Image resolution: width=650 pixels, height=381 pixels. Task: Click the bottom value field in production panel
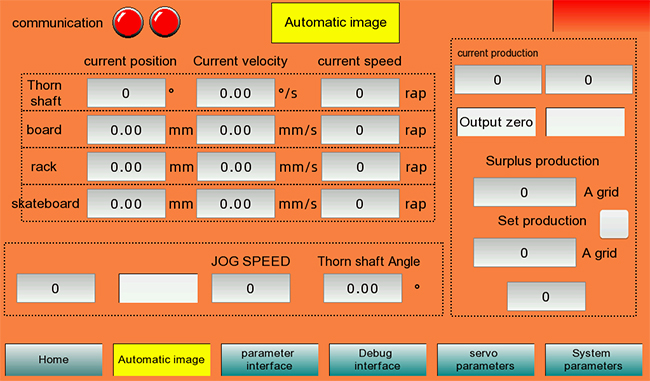[x=546, y=296]
